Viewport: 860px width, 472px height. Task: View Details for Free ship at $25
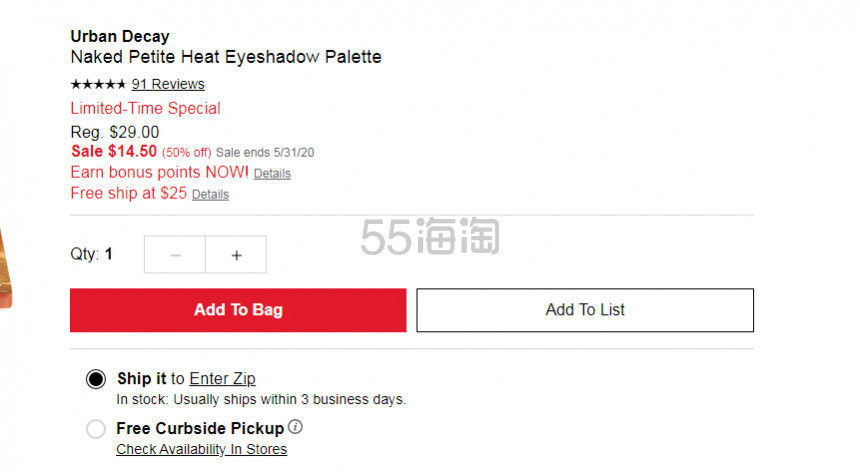click(210, 195)
